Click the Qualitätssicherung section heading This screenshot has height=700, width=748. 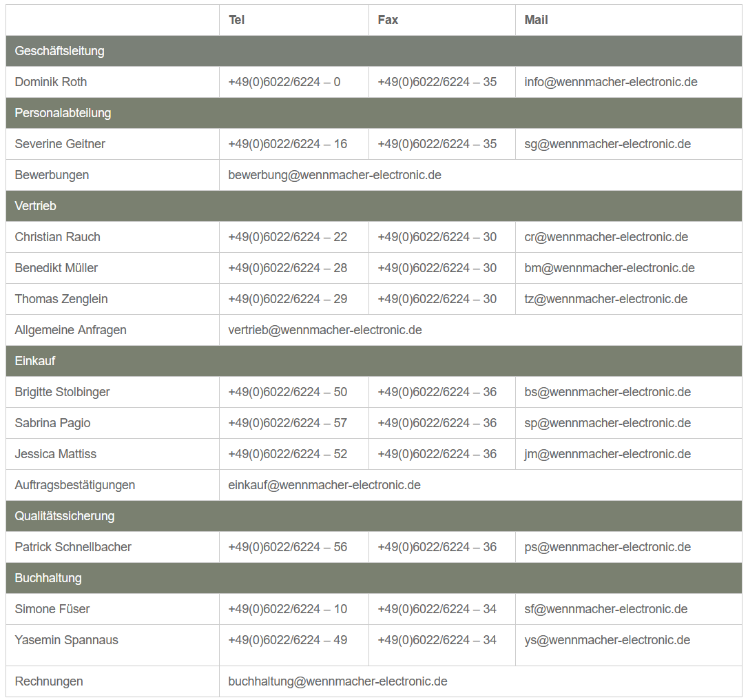tap(65, 516)
